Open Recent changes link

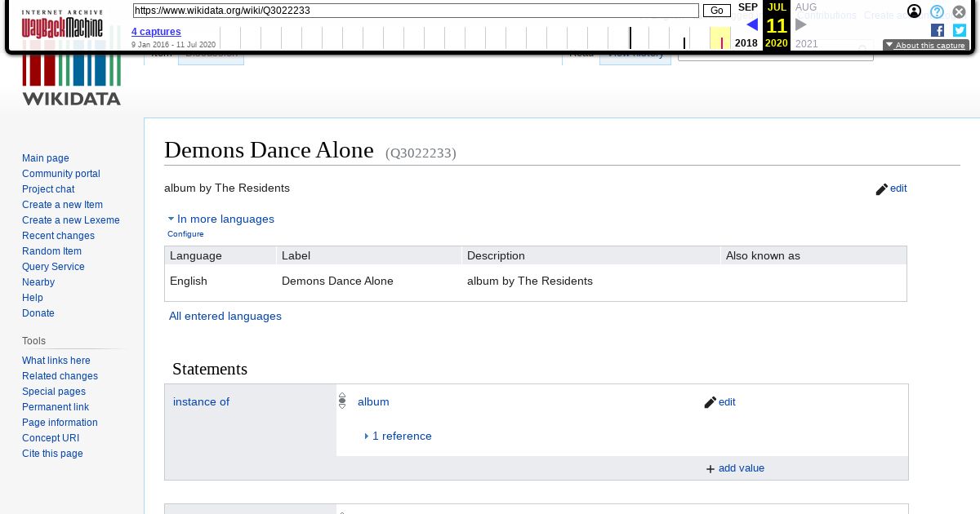click(x=58, y=236)
